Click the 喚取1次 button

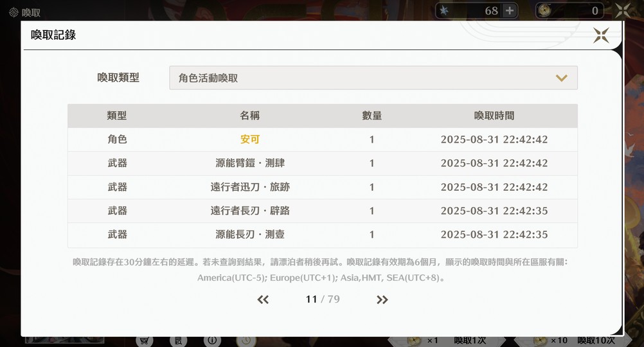point(448,341)
